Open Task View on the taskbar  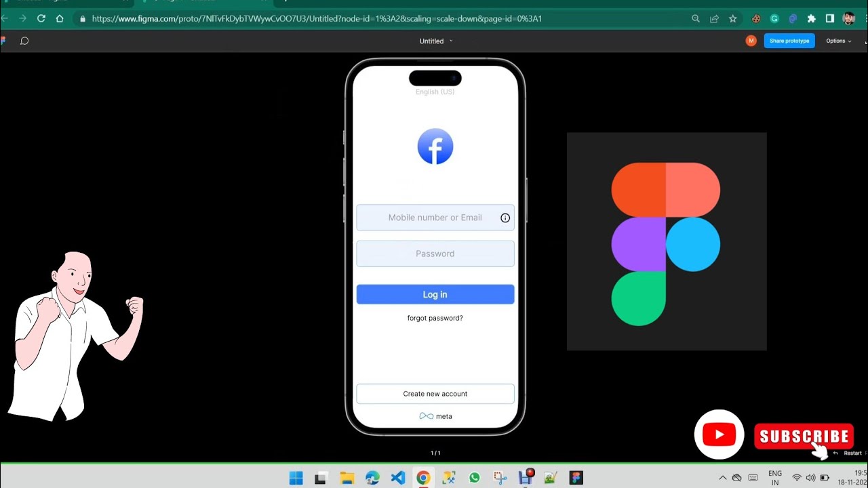click(321, 478)
